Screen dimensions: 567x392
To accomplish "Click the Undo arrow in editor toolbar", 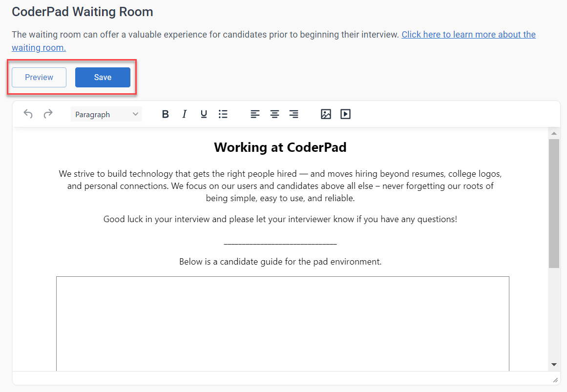I will pyautogui.click(x=28, y=114).
